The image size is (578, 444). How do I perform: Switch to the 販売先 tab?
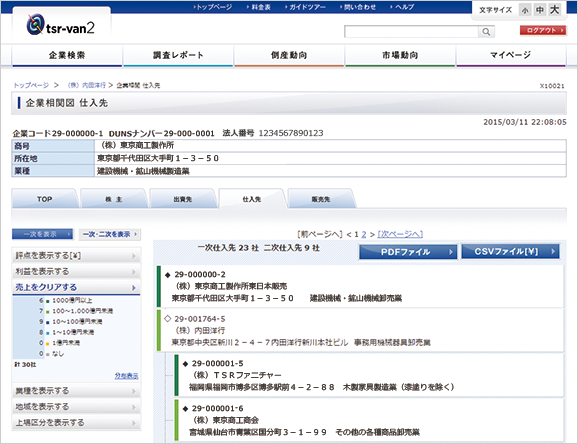[x=321, y=199]
